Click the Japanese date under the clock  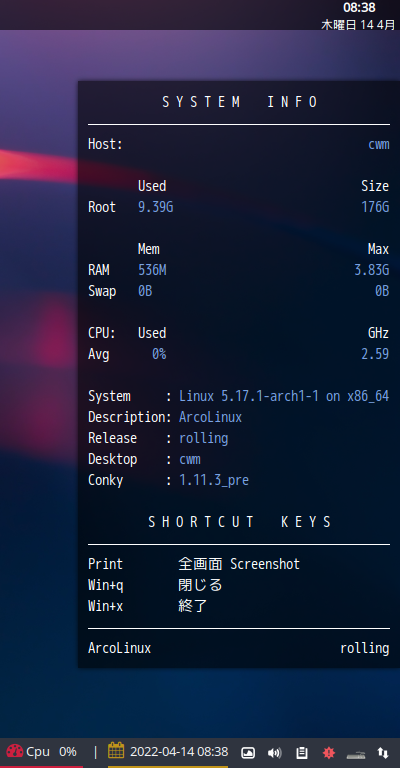pos(358,24)
